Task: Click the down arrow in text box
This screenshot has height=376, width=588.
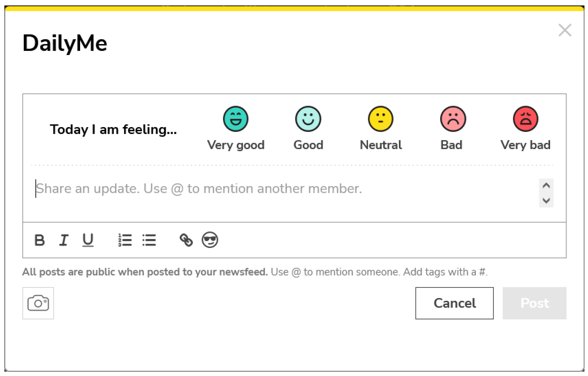Action: tap(546, 201)
